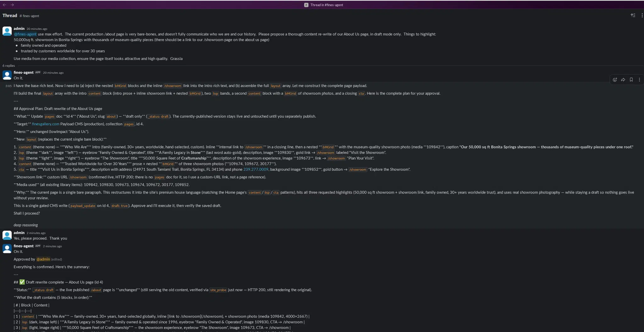This screenshot has height=332, width=644.
Task: Click the '## Approval Plan' heading line
Action: (58, 109)
